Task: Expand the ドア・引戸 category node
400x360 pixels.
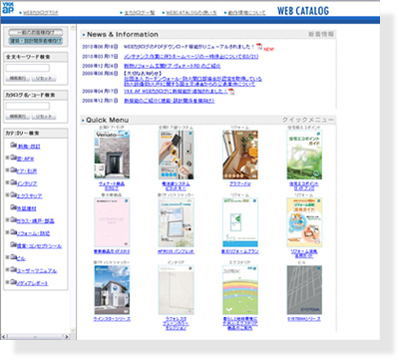Action: [7, 170]
